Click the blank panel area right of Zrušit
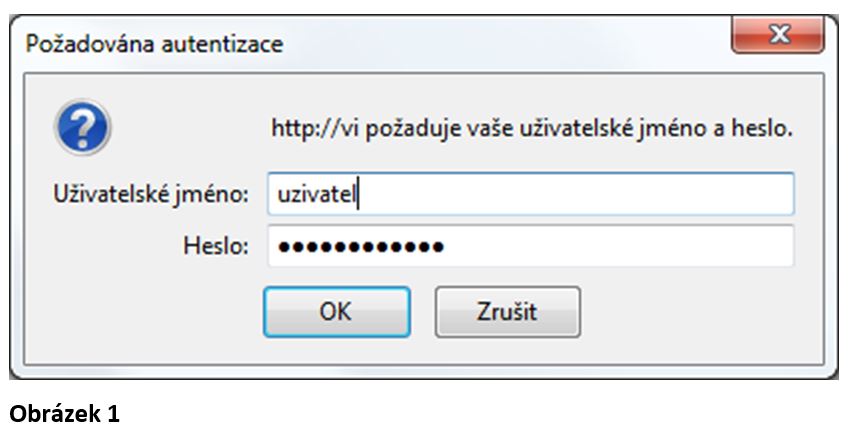 click(x=703, y=312)
